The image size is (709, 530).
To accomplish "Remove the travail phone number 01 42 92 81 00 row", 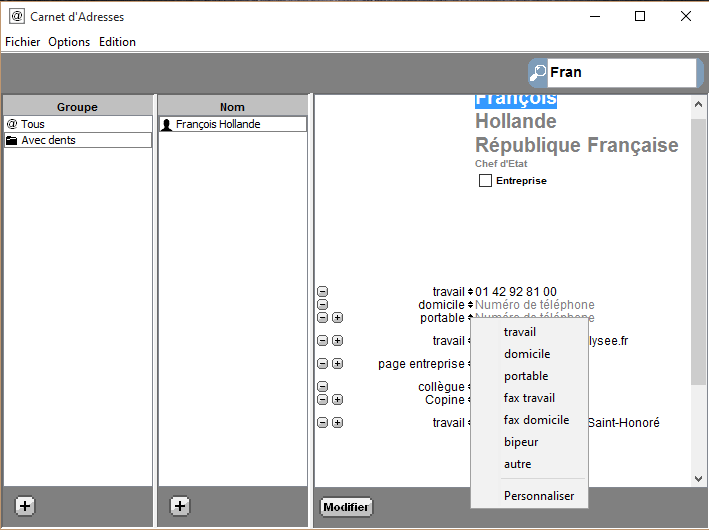I will 322,292.
